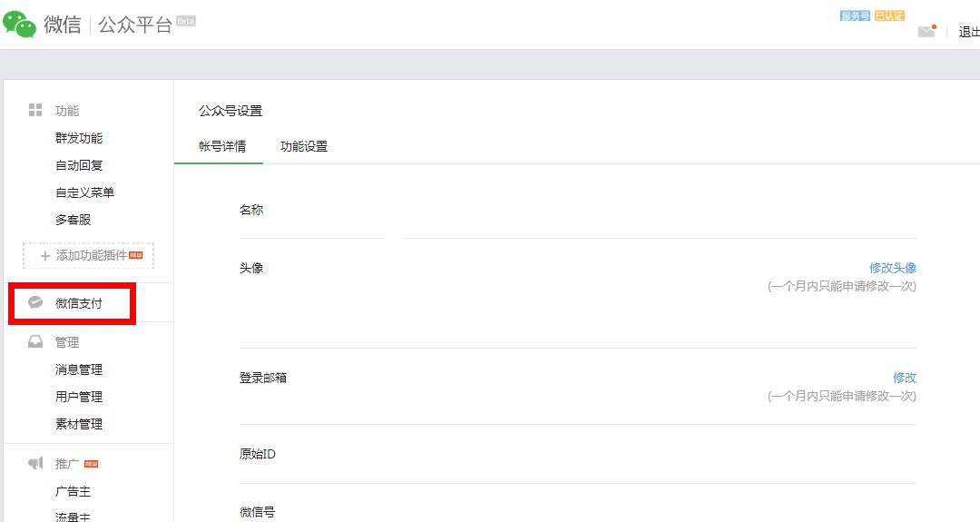Image resolution: width=980 pixels, height=522 pixels.
Task: Click the plus icon for 添加功能插件
Action: (x=45, y=256)
